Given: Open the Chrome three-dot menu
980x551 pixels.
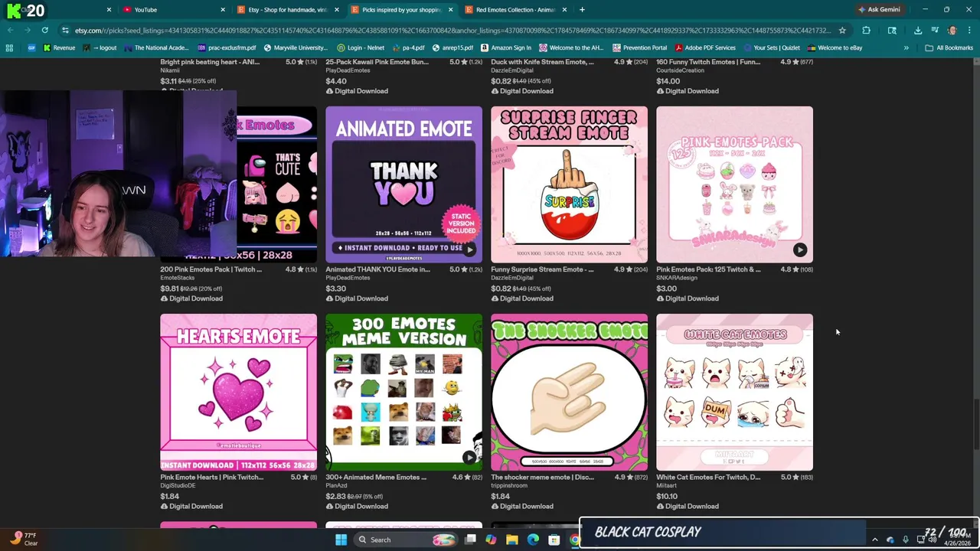Looking at the screenshot, I should click(969, 31).
